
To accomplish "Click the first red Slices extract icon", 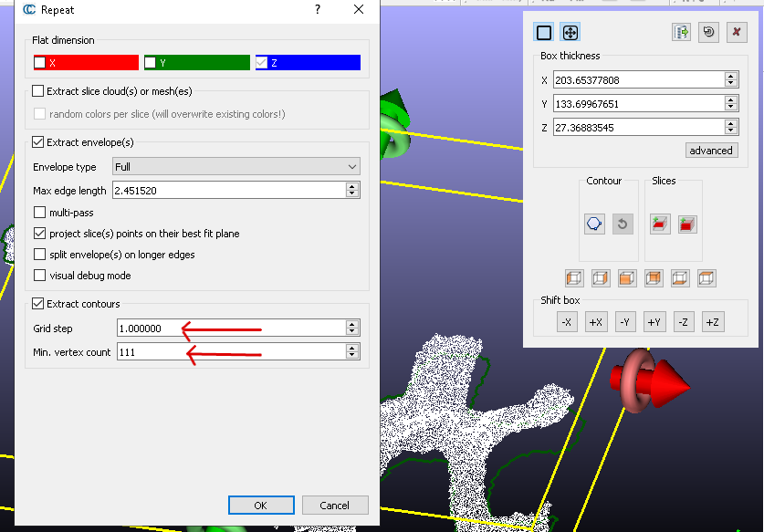I will coord(660,224).
